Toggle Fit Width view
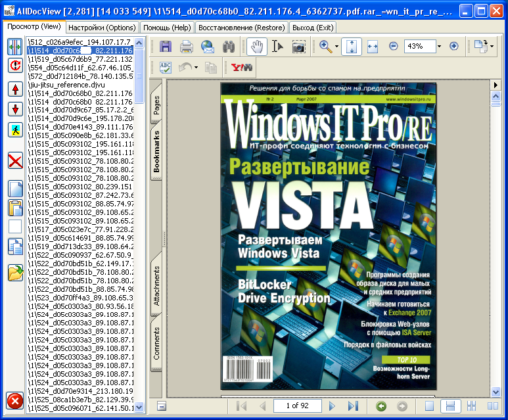 click(373, 47)
